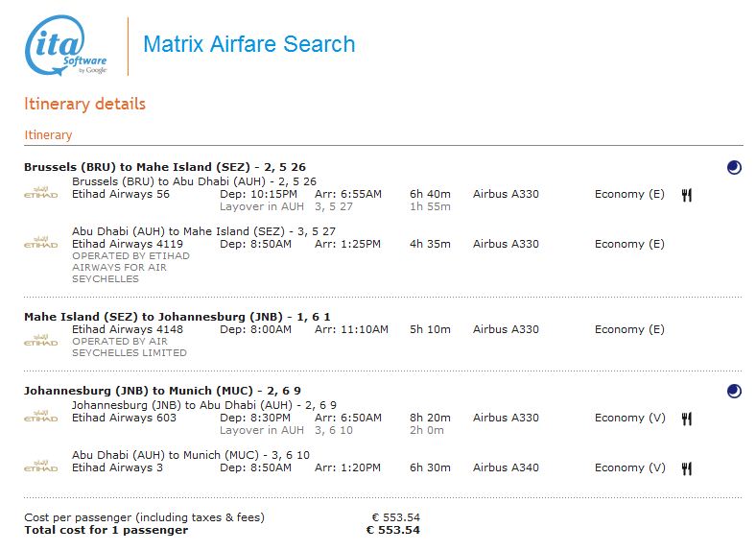Open the Matrix Airfare Search title link
This screenshot has height=551, width=756.
tap(248, 44)
